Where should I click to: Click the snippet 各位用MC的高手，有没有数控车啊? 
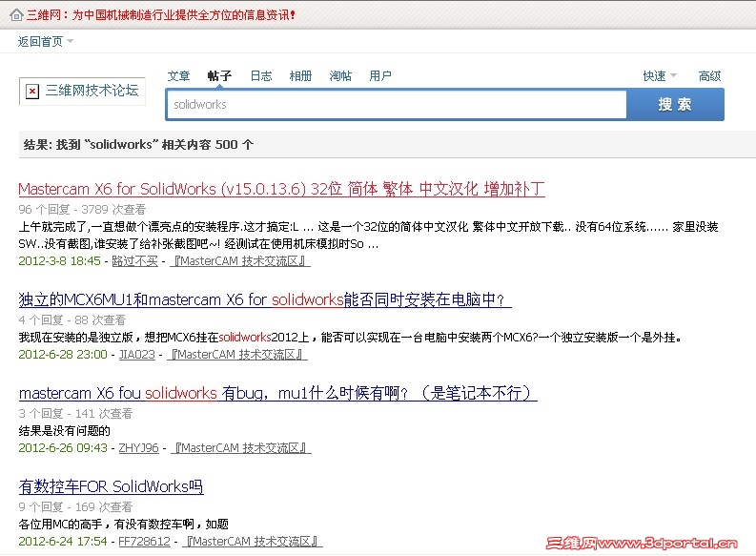coord(123,525)
